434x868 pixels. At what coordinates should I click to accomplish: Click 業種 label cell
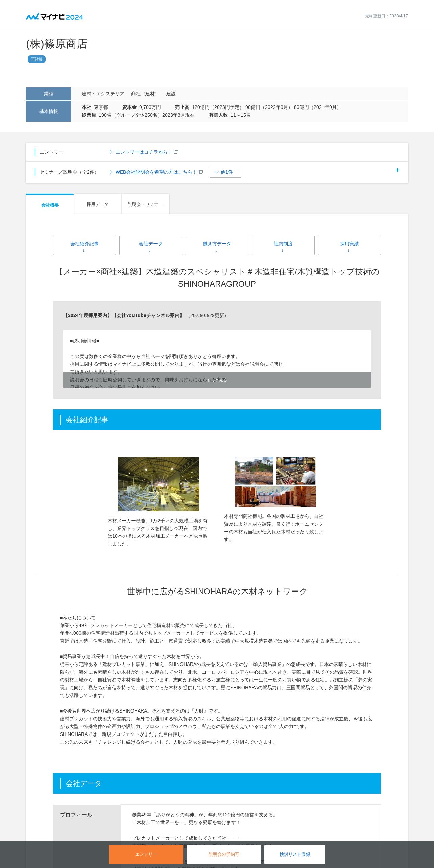(x=48, y=94)
